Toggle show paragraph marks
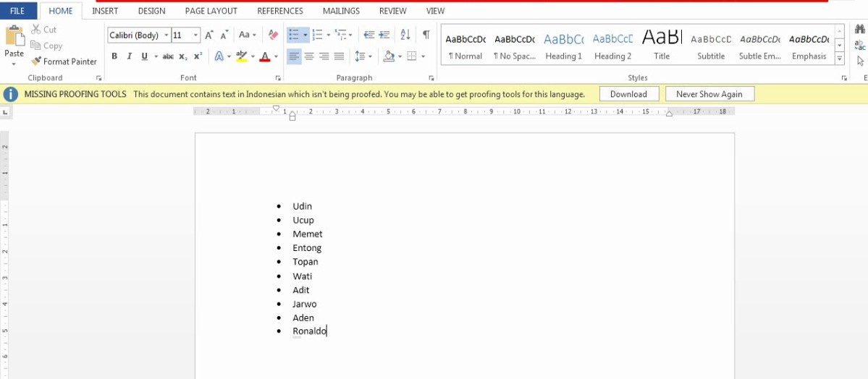The image size is (868, 379). [x=426, y=35]
